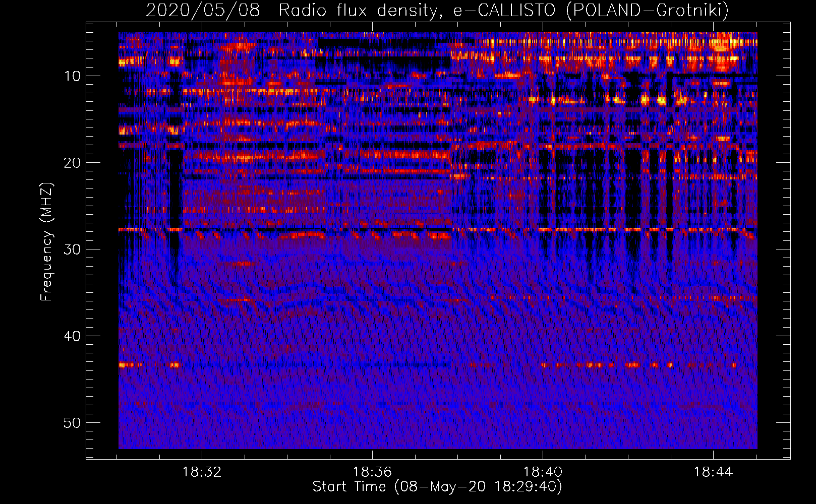Screen dimensions: 816x504
Task: Click the '18:40' time tick label
Action: point(543,472)
